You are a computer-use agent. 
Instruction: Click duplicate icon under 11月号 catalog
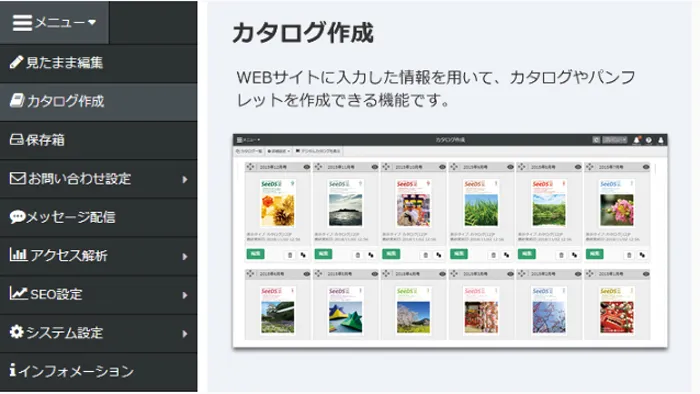[371, 255]
